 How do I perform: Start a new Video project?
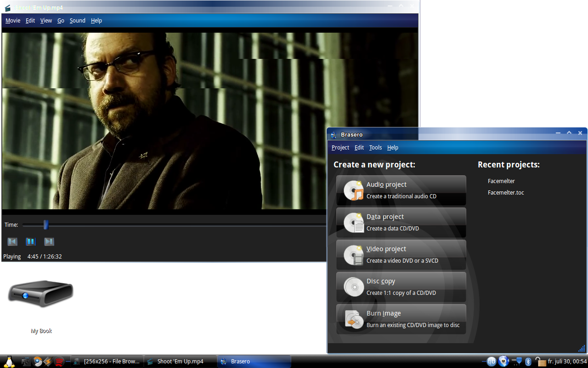pyautogui.click(x=401, y=254)
